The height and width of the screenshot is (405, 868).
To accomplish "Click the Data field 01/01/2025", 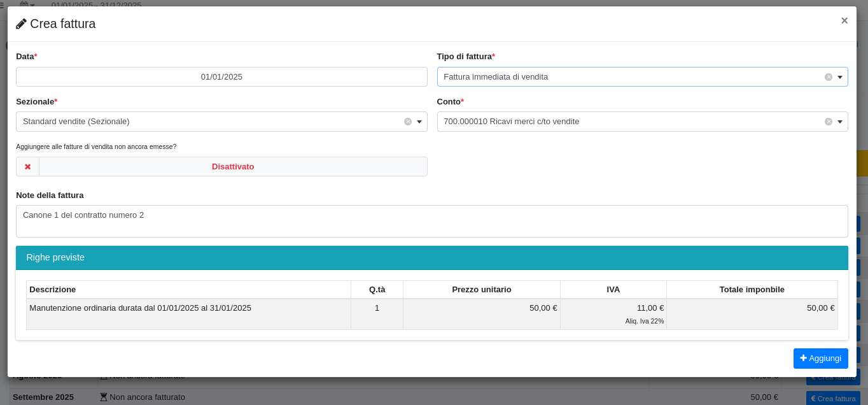I will 221,77.
